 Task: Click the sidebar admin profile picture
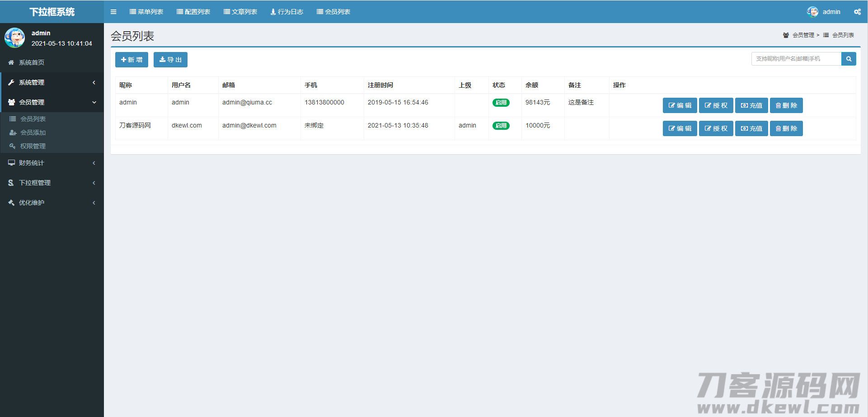15,38
